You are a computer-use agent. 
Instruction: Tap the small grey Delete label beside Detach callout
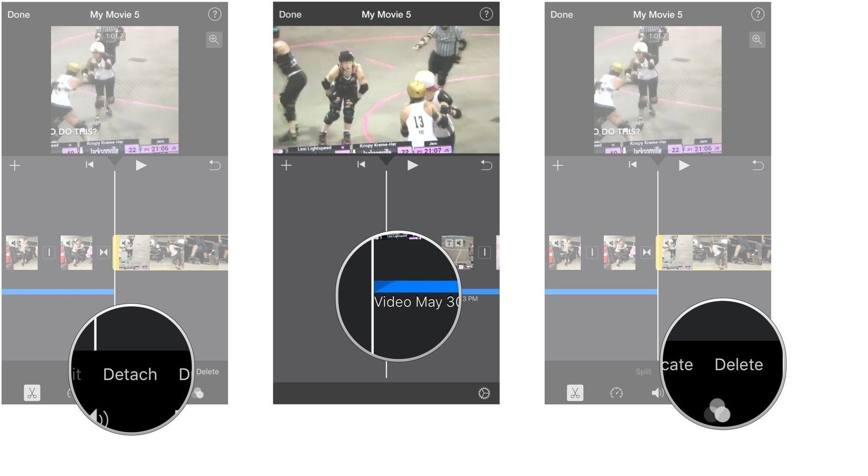coord(207,371)
